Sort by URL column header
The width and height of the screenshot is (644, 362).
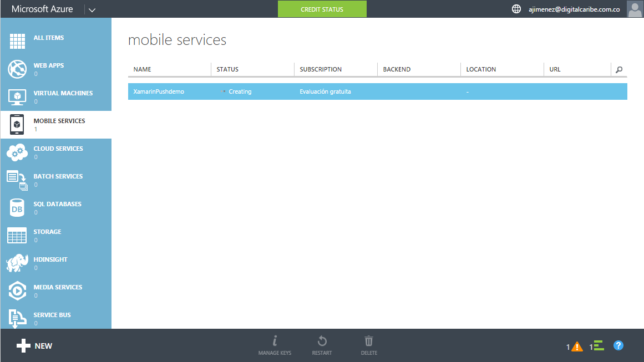tap(555, 69)
